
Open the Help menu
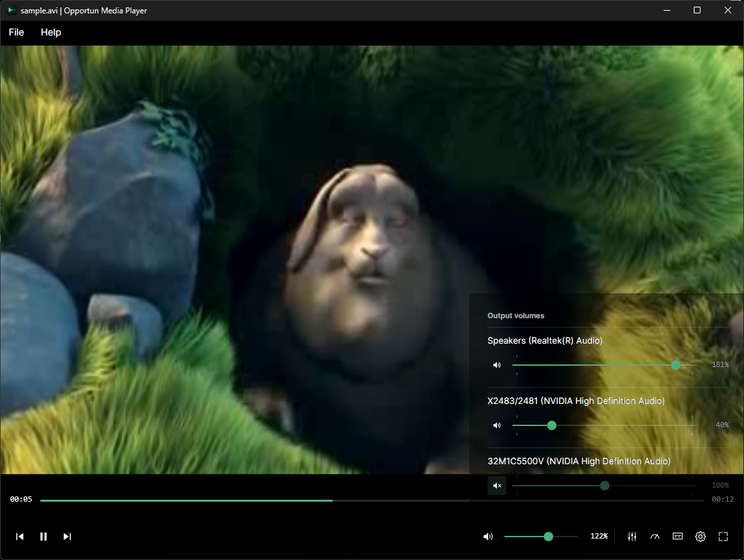(x=51, y=32)
